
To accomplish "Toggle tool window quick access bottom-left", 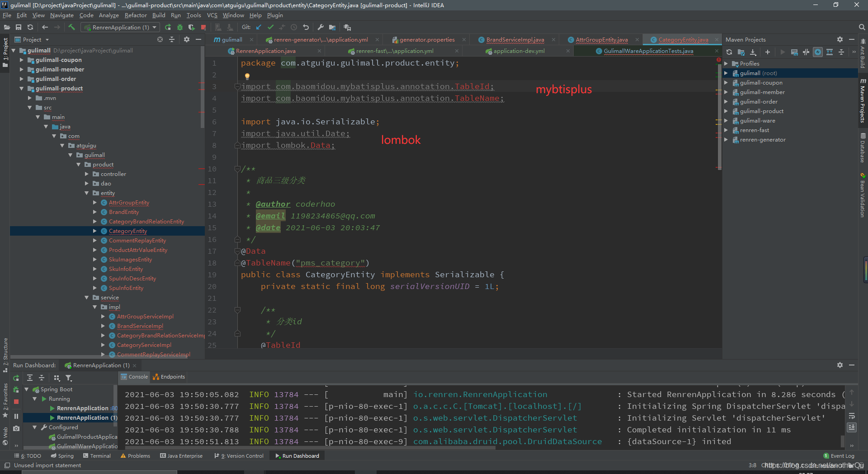I will coord(7,465).
